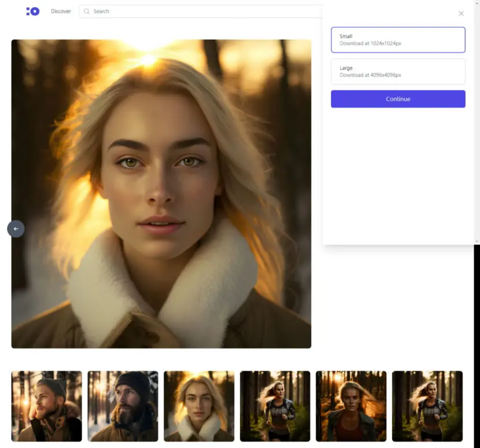
Task: Close the download panel with X icon
Action: pyautogui.click(x=461, y=13)
